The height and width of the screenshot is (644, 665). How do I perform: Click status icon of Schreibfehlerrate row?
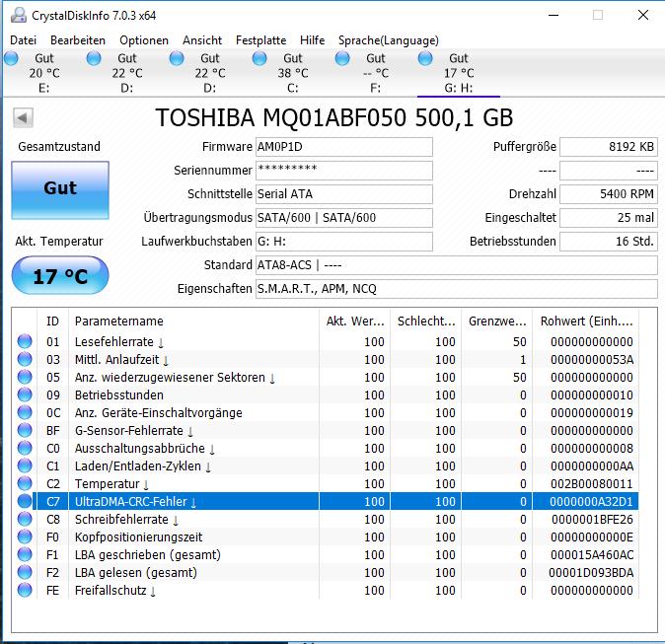25,519
